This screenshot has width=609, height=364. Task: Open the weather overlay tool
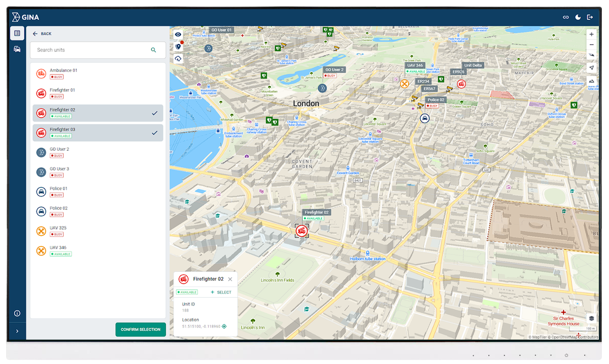tap(178, 58)
